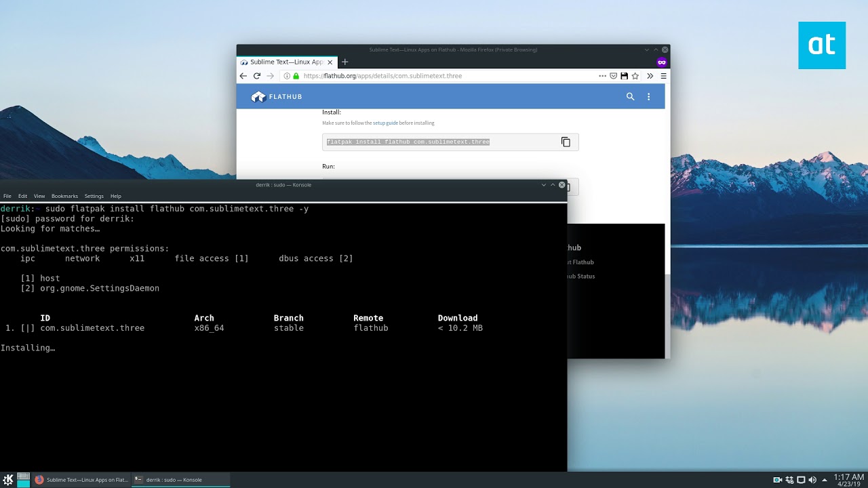Image resolution: width=868 pixels, height=488 pixels.
Task: Click Firefox back arrow button
Action: point(243,76)
